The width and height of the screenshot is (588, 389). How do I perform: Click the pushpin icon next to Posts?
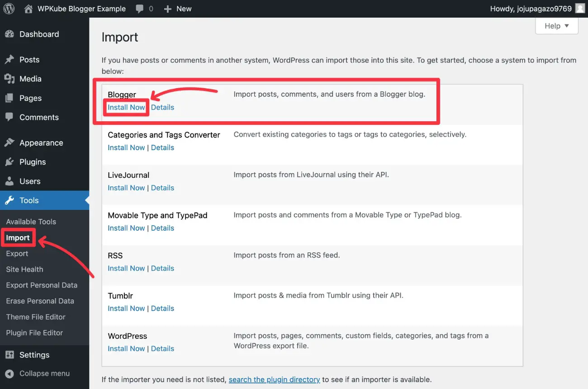pos(9,60)
